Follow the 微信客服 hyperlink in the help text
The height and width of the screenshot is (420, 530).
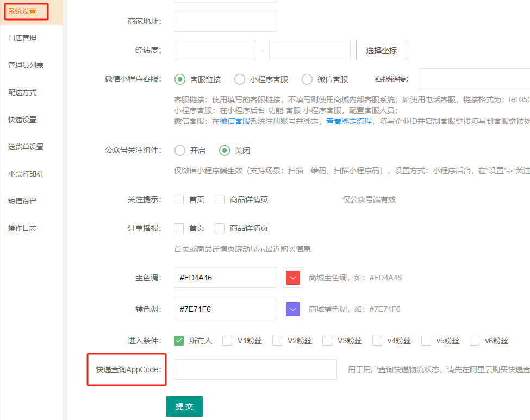pyautogui.click(x=235, y=121)
